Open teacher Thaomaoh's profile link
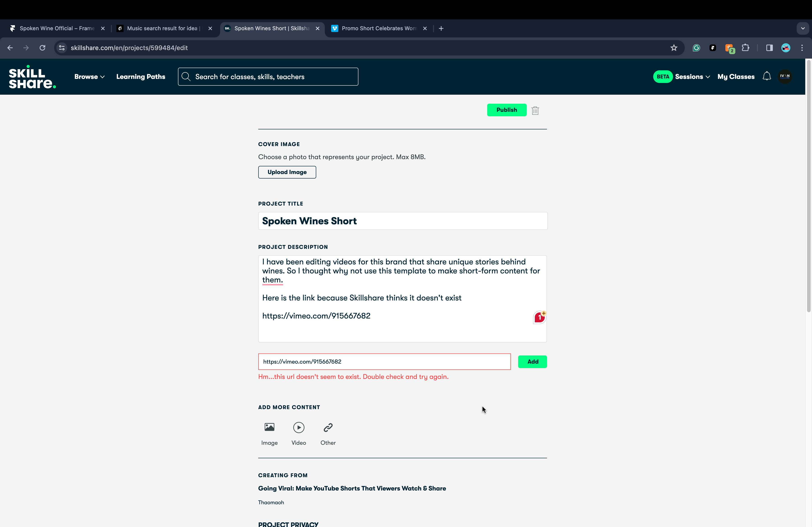Image resolution: width=812 pixels, height=527 pixels. (x=271, y=502)
